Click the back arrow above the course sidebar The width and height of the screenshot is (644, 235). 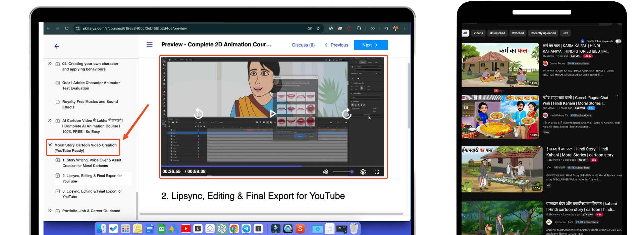(x=57, y=46)
